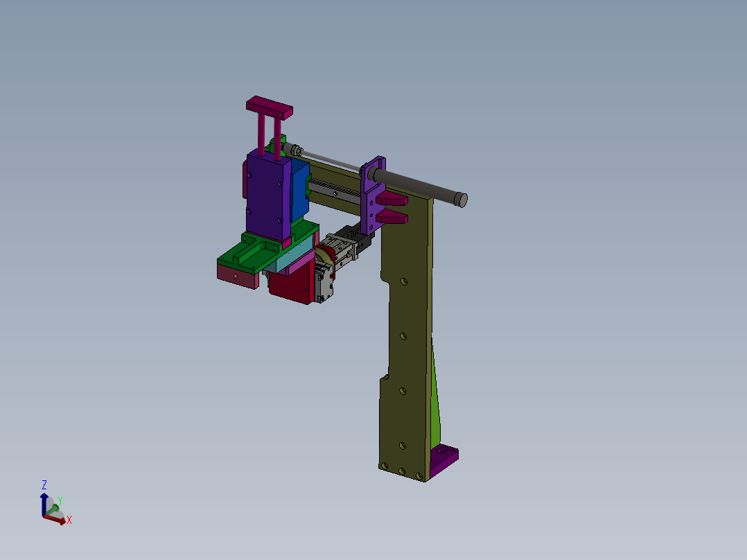Select the purple bracket plate holding the rod
The image size is (747, 560).
(x=372, y=195)
